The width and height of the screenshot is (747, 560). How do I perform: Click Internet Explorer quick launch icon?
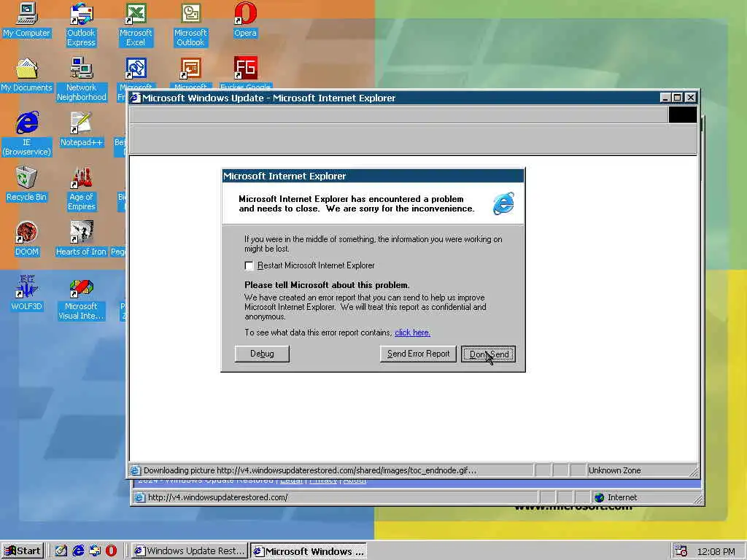[77, 551]
